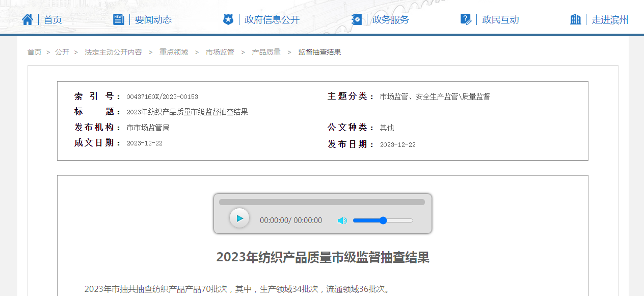Click the question icon beside 政民互动

466,19
